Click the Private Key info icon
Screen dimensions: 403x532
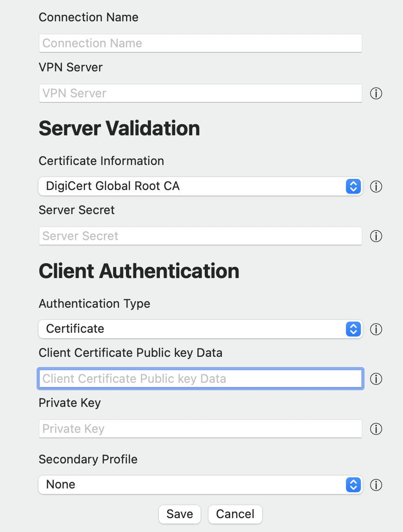click(376, 429)
